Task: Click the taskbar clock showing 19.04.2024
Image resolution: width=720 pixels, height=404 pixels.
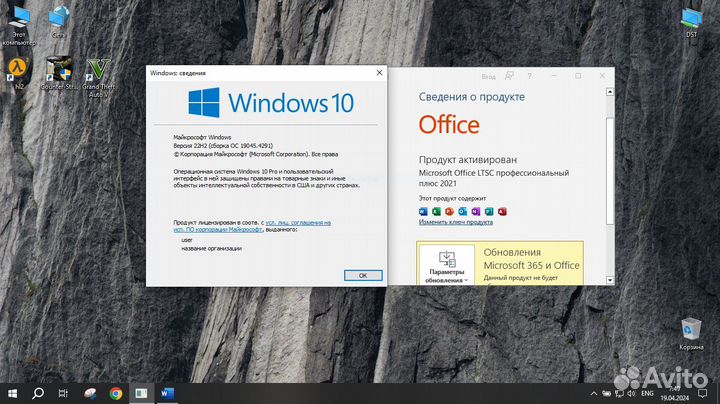Action: pos(675,393)
